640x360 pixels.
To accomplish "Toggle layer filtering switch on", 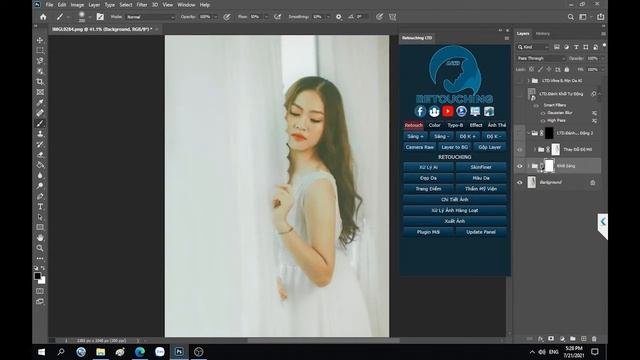I will 604,46.
